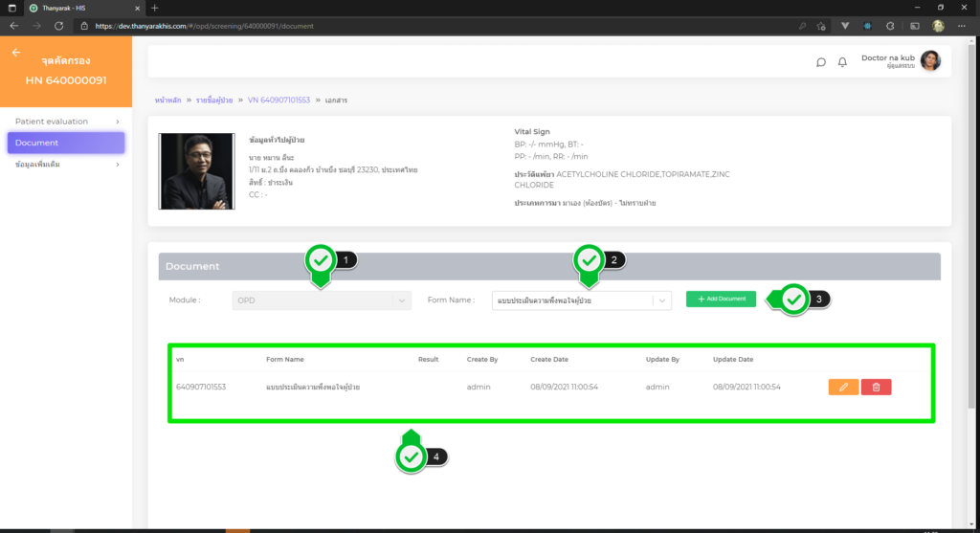The height and width of the screenshot is (533, 980).
Task: Click the orange pencil edit icon
Action: (843, 387)
